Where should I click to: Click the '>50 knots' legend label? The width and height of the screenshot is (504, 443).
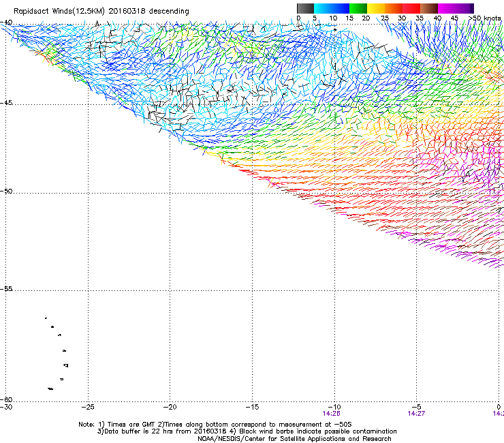[x=484, y=18]
